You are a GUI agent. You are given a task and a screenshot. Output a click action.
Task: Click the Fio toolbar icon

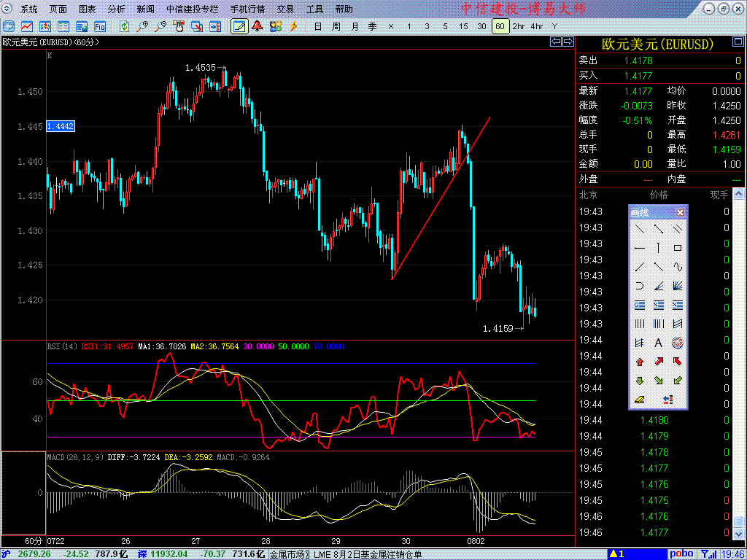pos(99,26)
